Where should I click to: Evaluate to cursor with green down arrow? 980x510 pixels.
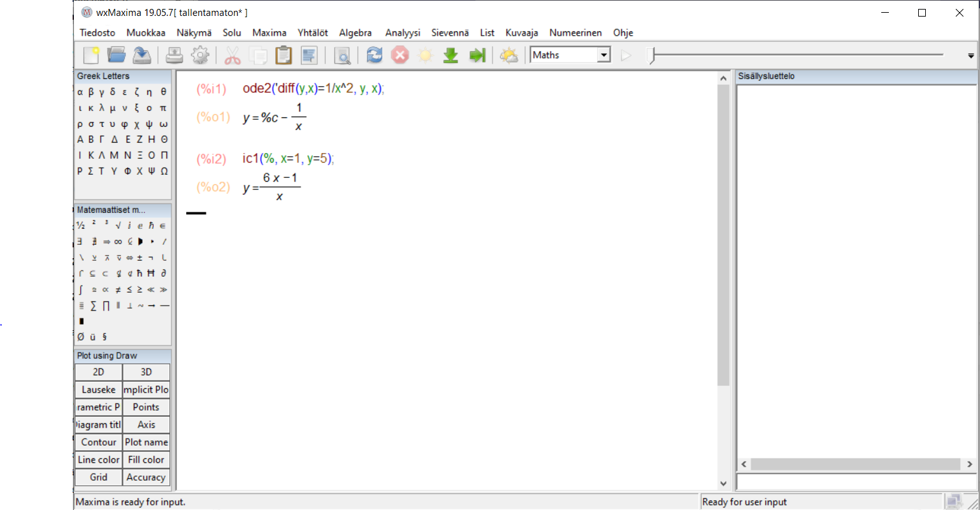click(450, 55)
